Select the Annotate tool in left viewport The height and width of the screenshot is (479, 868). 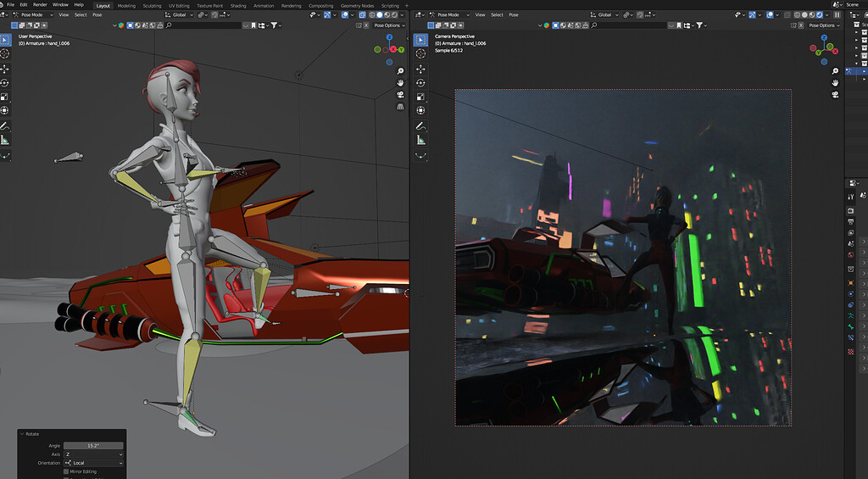click(5, 126)
